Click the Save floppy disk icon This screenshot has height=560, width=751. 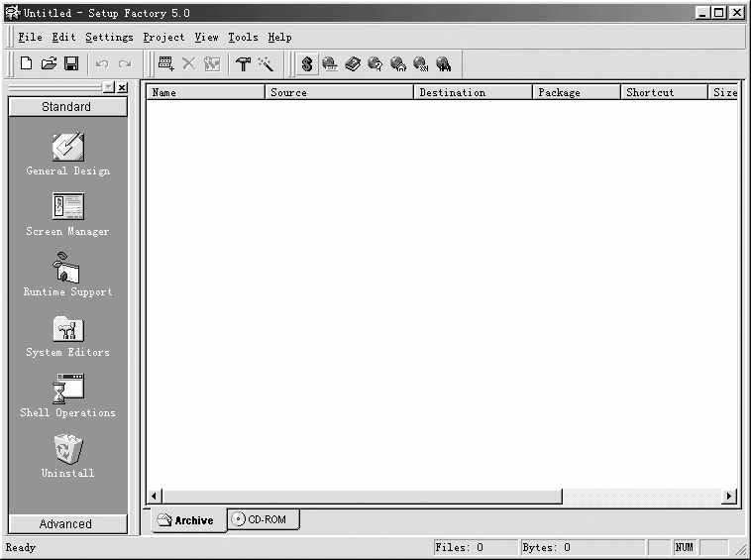pyautogui.click(x=71, y=63)
